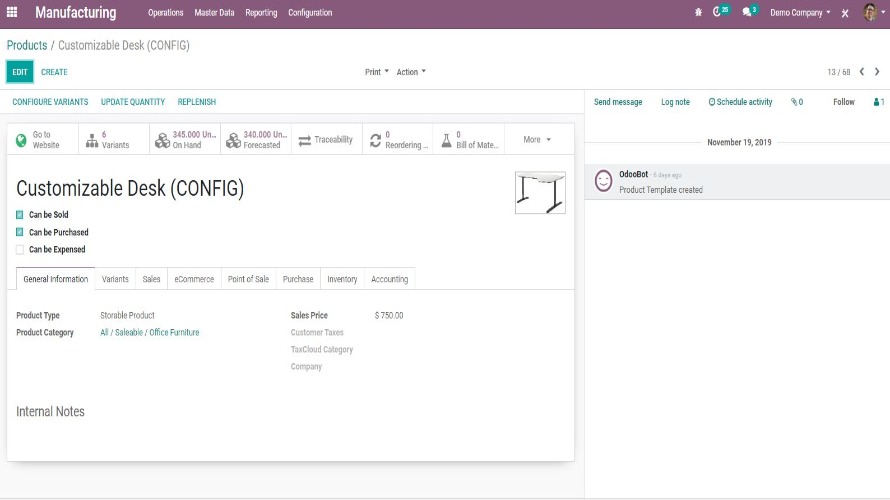Click the Traceability arrows button
Viewport: 890px width, 500px height.
[x=326, y=140]
